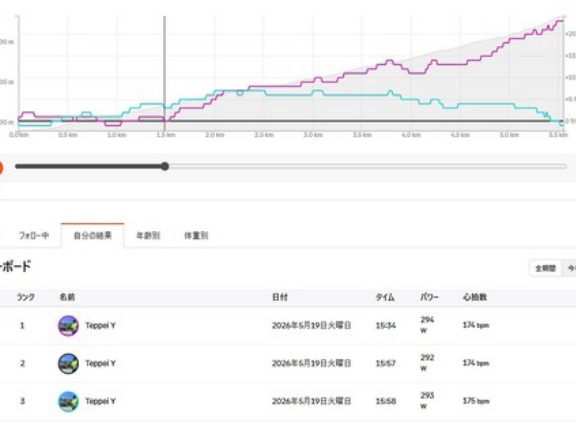
Task: Click the 294 W power value
Action: pyautogui.click(x=427, y=325)
